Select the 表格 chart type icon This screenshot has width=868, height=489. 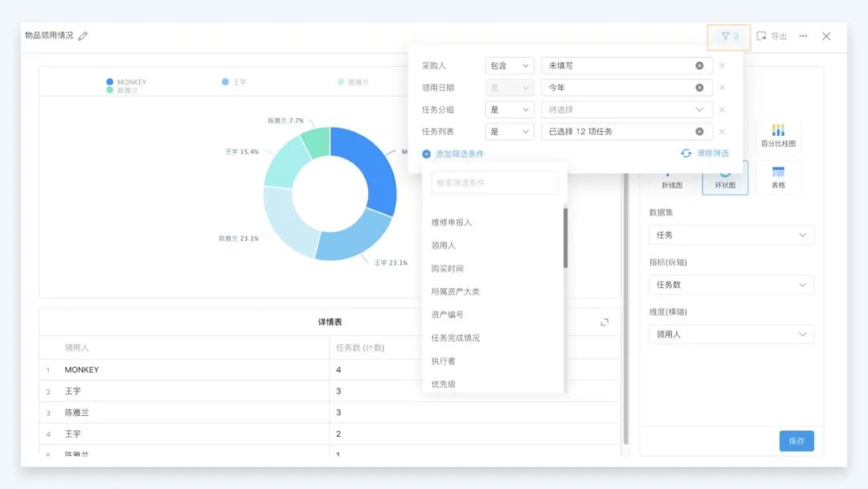778,177
